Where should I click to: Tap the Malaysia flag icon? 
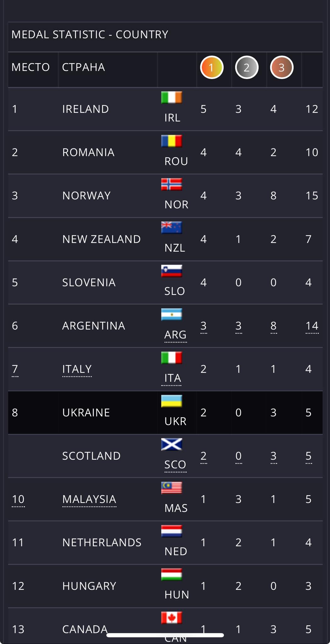[x=172, y=488]
